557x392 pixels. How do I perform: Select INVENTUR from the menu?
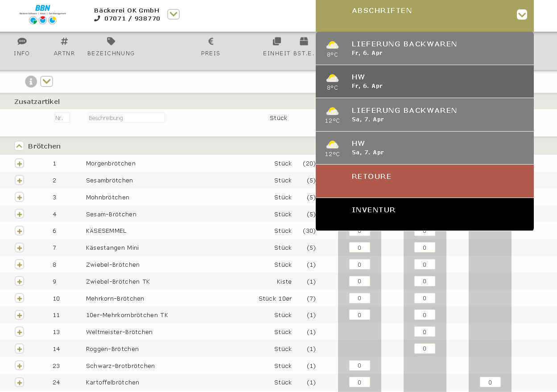click(x=424, y=214)
